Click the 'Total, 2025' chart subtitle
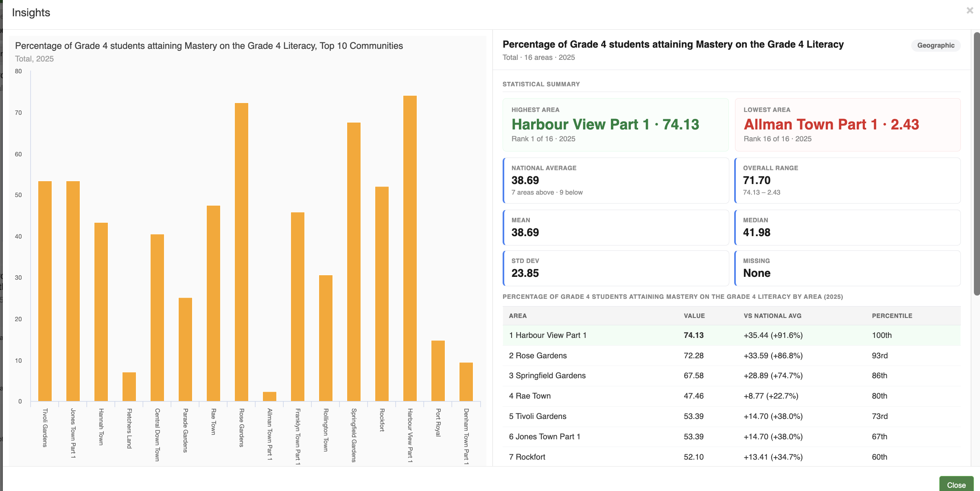 [34, 59]
